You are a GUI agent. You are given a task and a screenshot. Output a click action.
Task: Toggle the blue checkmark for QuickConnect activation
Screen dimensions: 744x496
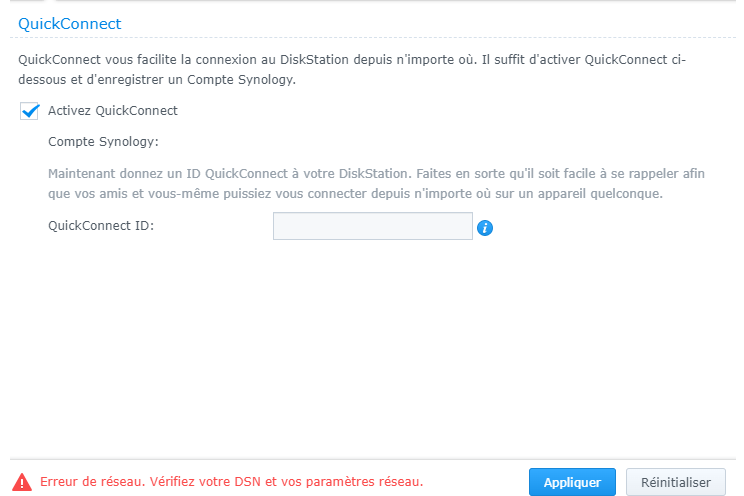(x=29, y=111)
